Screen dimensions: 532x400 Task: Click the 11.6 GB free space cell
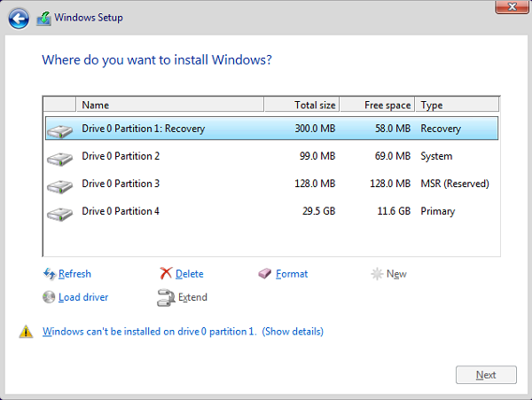coord(394,211)
